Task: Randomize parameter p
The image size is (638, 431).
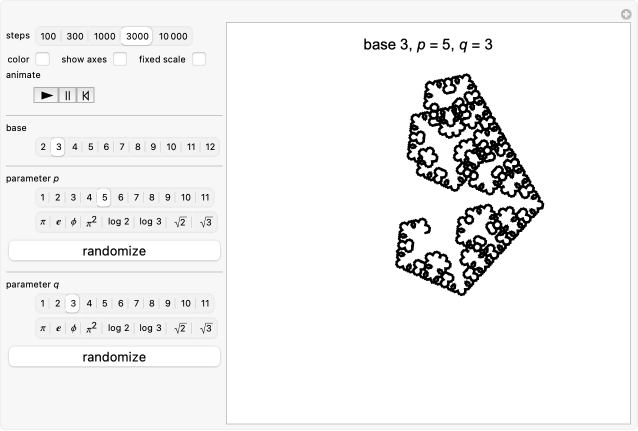Action: click(x=114, y=251)
